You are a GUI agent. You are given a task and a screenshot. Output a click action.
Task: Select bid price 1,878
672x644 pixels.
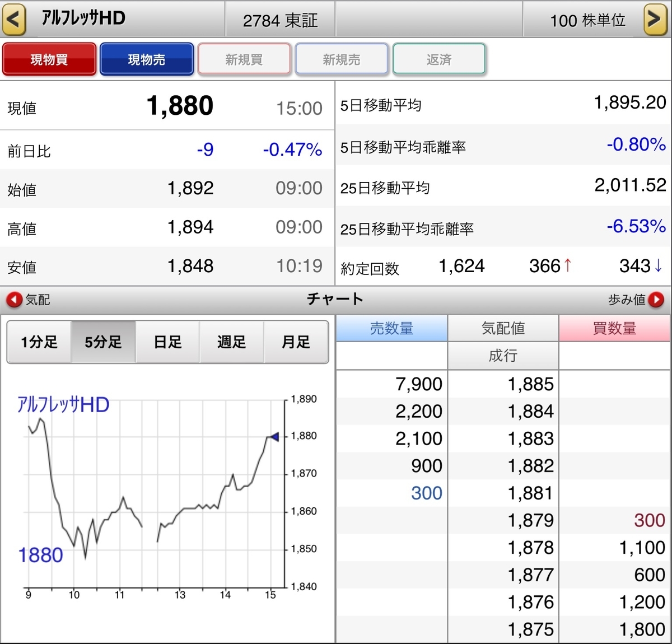(530, 548)
